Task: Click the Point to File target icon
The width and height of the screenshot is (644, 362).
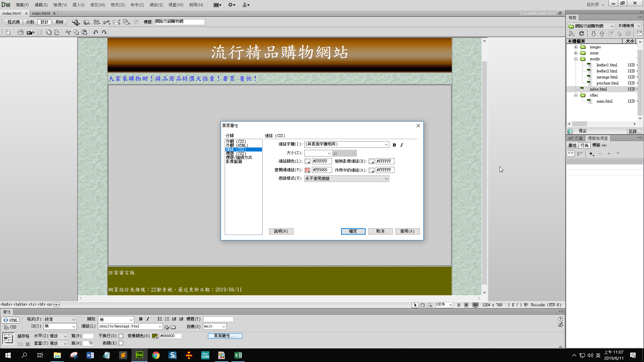Action: (167, 327)
